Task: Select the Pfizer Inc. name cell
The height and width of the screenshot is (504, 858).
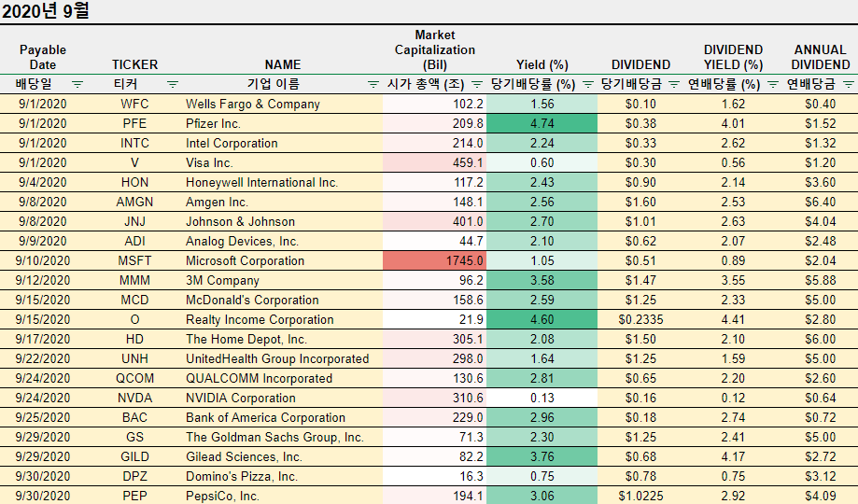Action: 282,124
